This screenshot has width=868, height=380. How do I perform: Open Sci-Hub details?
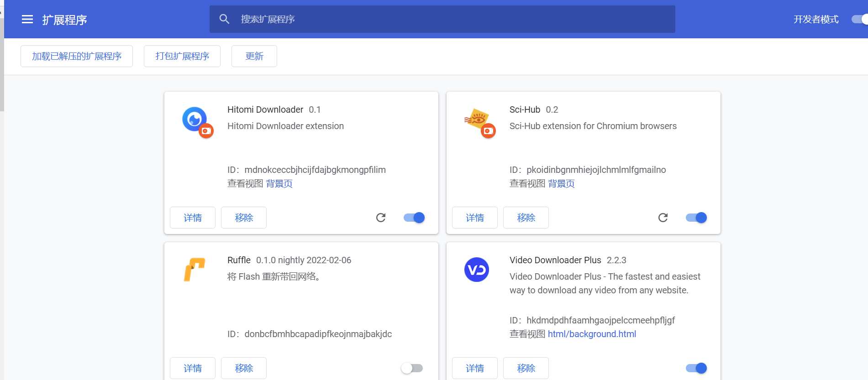[475, 218]
